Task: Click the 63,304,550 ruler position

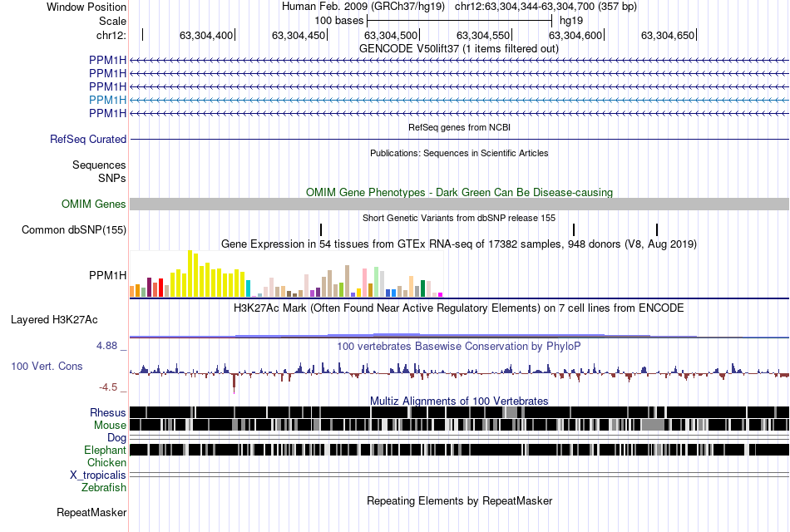Action: (483, 35)
